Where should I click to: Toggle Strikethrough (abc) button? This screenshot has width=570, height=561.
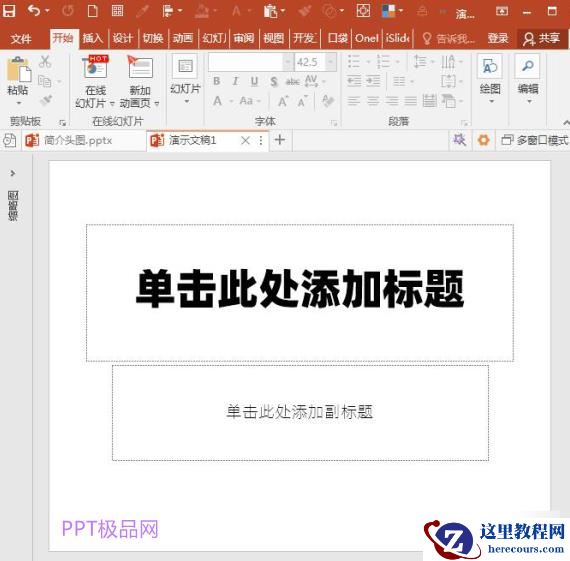point(292,82)
